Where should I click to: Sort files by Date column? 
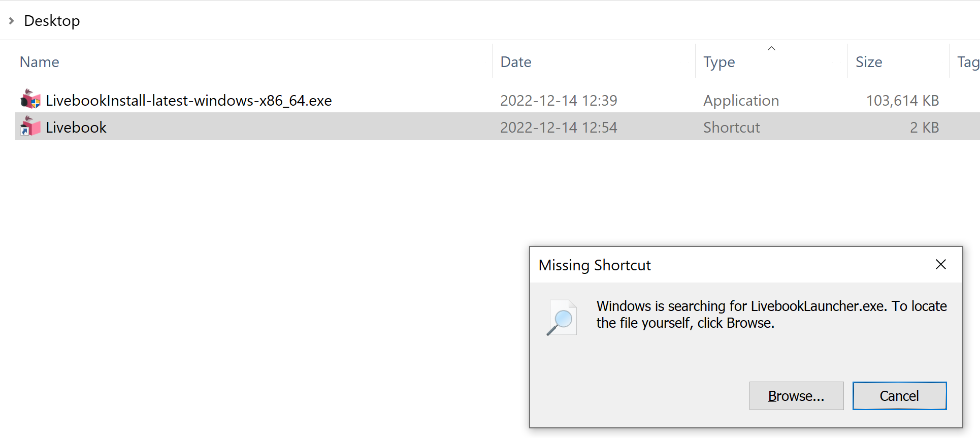point(516,62)
